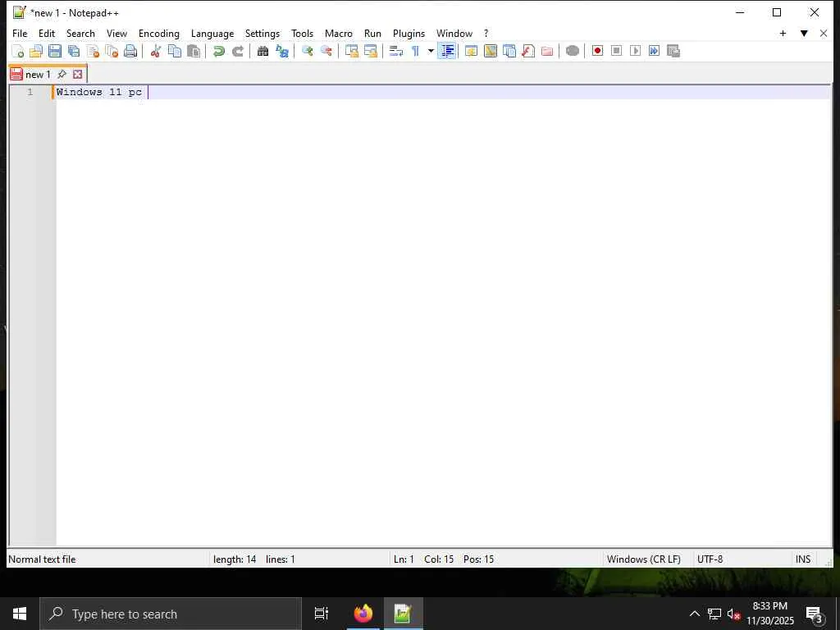Click the taskbar search box
The width and height of the screenshot is (840, 630).
pos(171,614)
